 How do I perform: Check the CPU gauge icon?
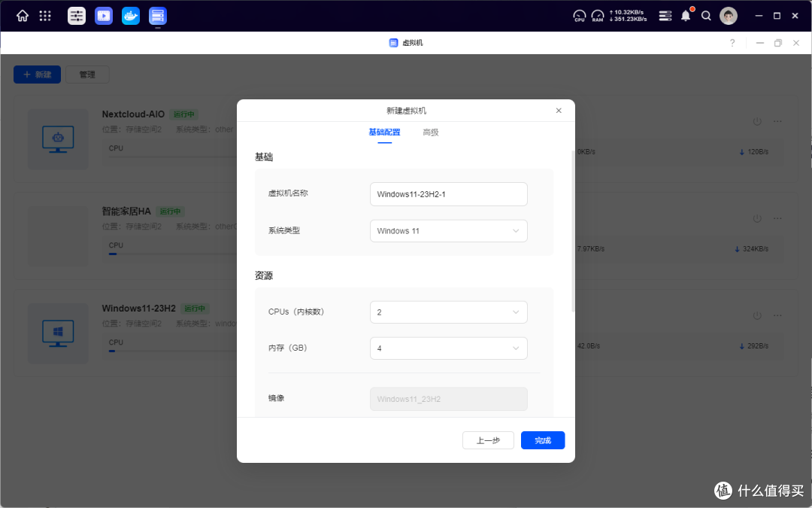(580, 16)
